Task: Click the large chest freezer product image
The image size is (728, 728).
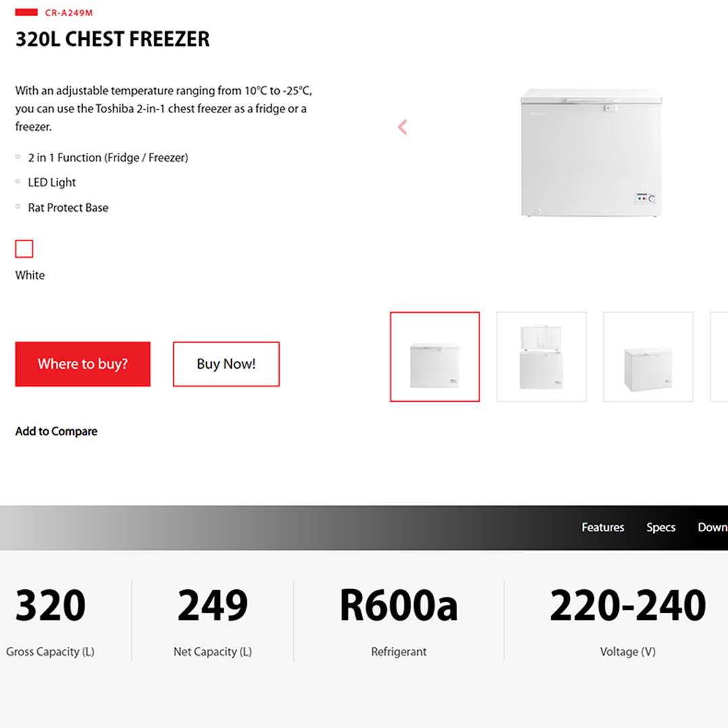Action: [x=590, y=153]
